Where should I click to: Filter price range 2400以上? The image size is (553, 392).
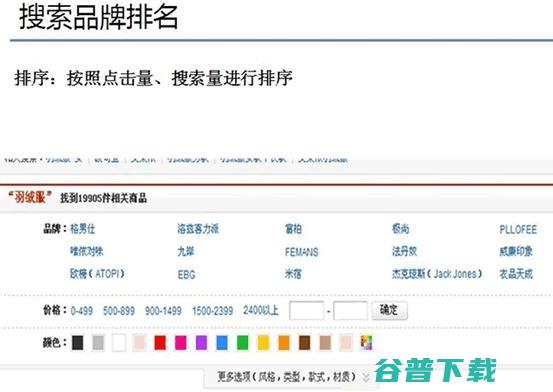tap(261, 310)
